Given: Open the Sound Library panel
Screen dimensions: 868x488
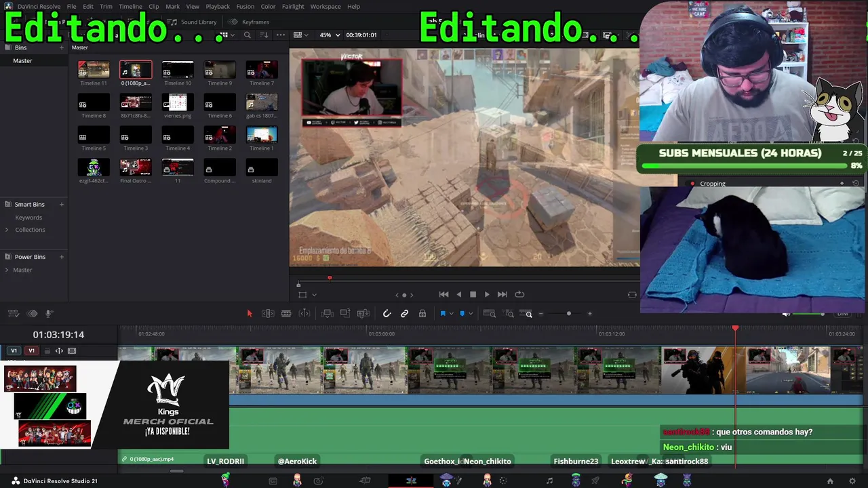Looking at the screenshot, I should click(x=193, y=22).
